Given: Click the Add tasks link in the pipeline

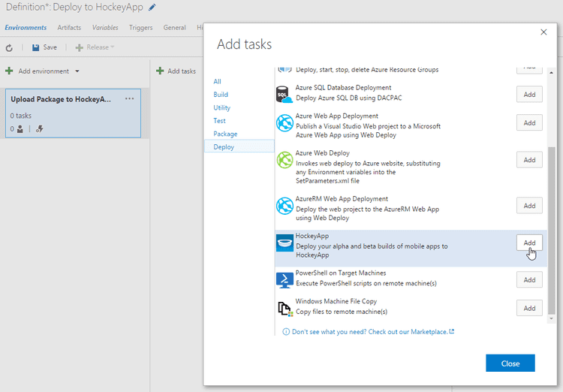Looking at the screenshot, I should coord(182,71).
